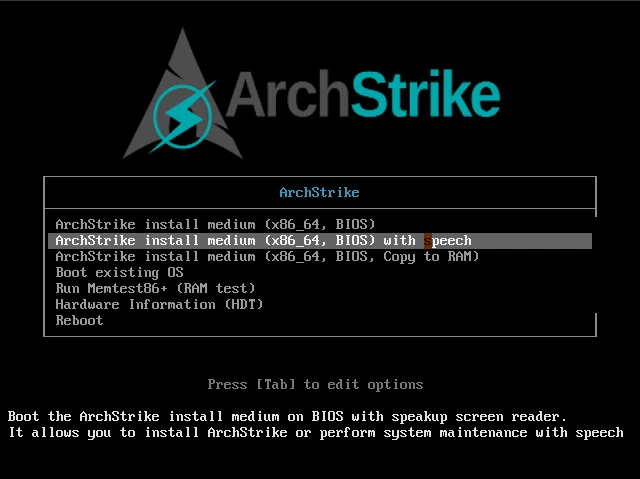
Task: Run Memtest86+ (RAM test) entry
Action: (156, 288)
